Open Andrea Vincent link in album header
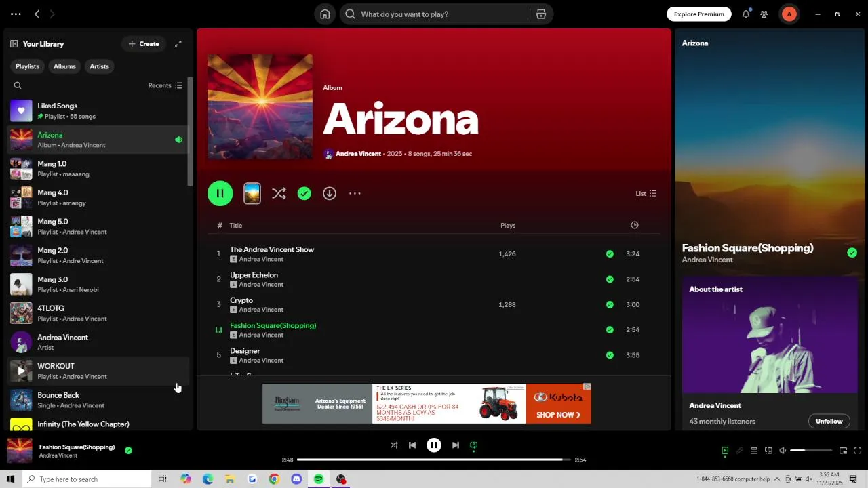The height and width of the screenshot is (488, 868). (x=358, y=154)
